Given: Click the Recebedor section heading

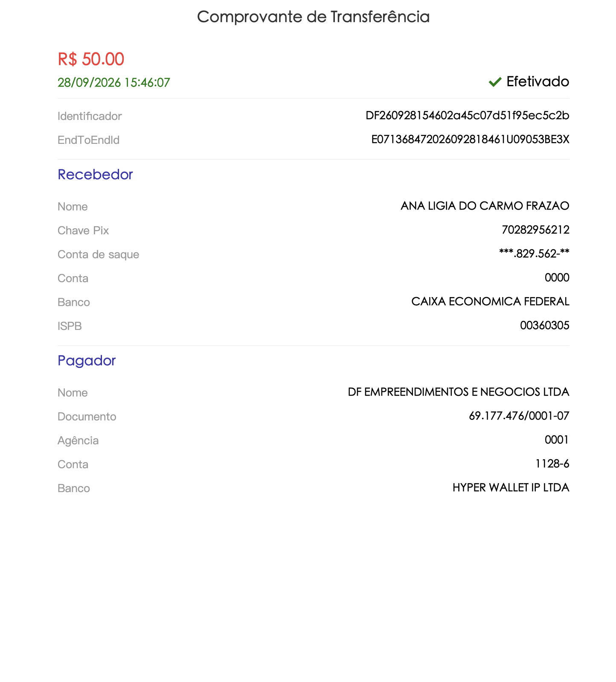Looking at the screenshot, I should coord(95,175).
